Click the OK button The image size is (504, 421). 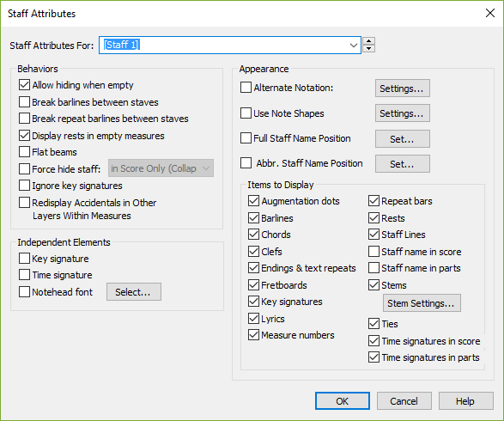click(343, 400)
